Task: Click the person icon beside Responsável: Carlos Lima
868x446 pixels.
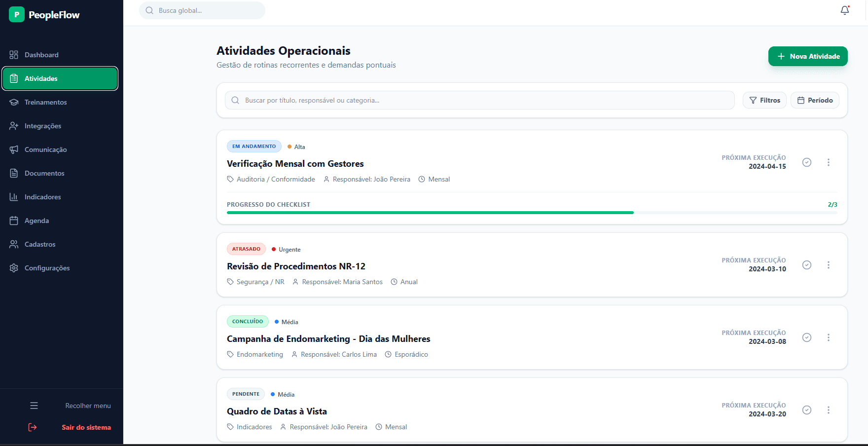Action: pyautogui.click(x=294, y=354)
